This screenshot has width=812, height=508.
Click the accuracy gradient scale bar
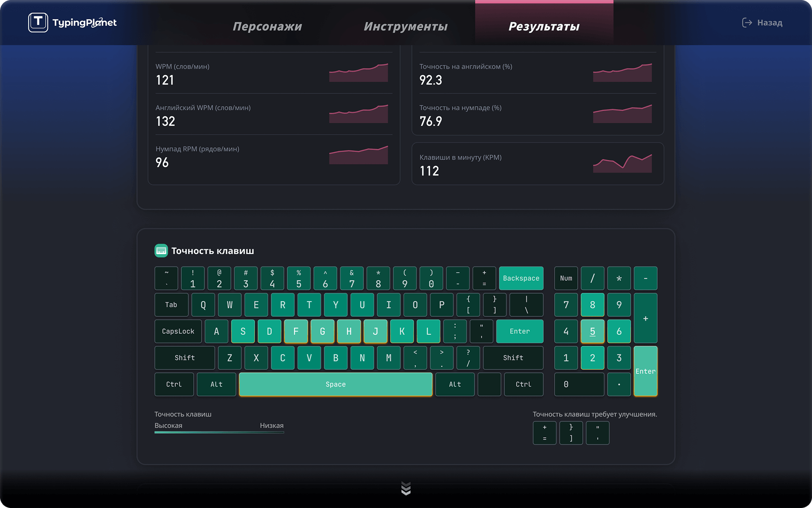tap(219, 432)
